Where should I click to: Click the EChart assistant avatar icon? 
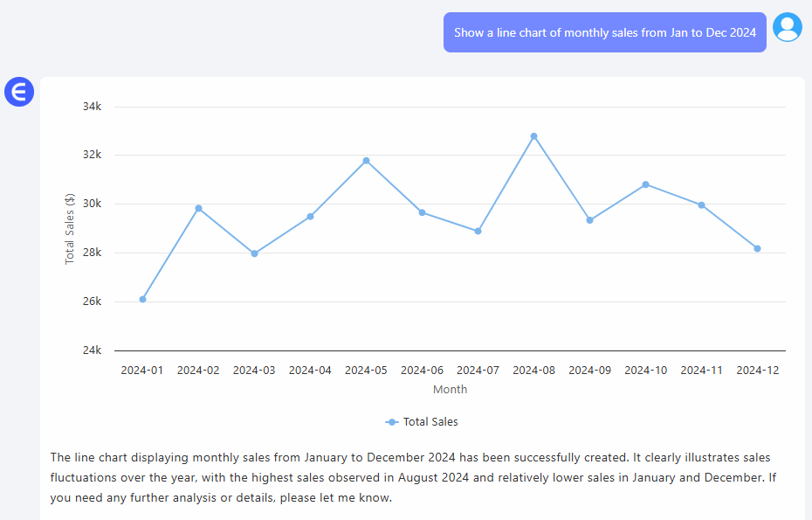coord(18,91)
